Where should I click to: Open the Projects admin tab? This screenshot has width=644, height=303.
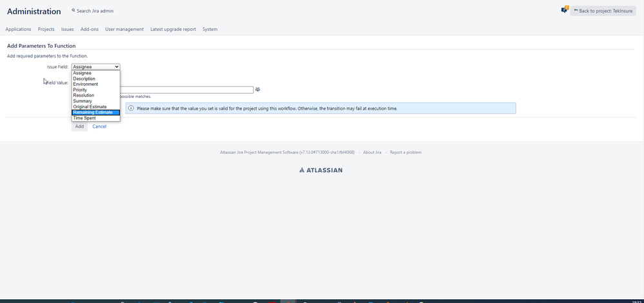click(x=46, y=29)
